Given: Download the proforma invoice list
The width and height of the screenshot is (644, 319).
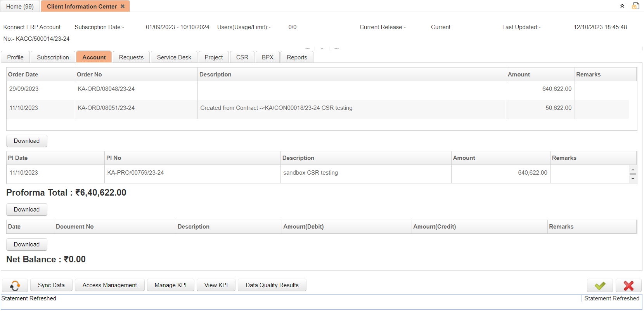Looking at the screenshot, I should [26, 210].
